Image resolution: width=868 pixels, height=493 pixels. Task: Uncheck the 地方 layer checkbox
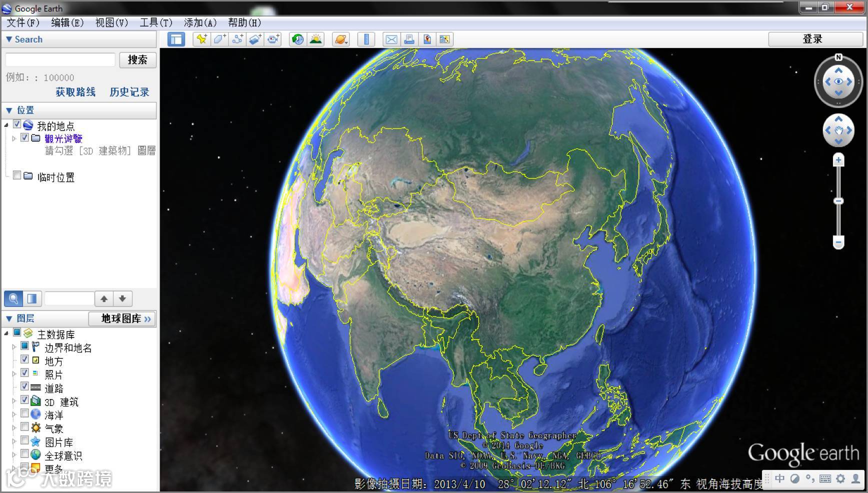(25, 359)
